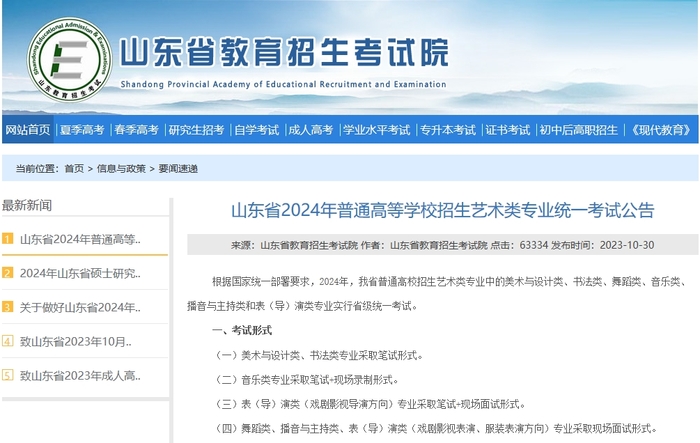Click 来源: 山东省教育招生考试院 text
This screenshot has height=443, width=700.
tap(294, 245)
